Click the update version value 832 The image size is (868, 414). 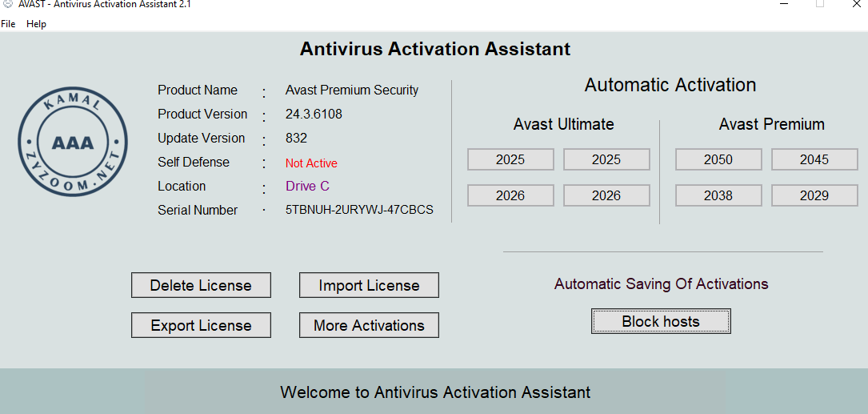click(x=296, y=138)
